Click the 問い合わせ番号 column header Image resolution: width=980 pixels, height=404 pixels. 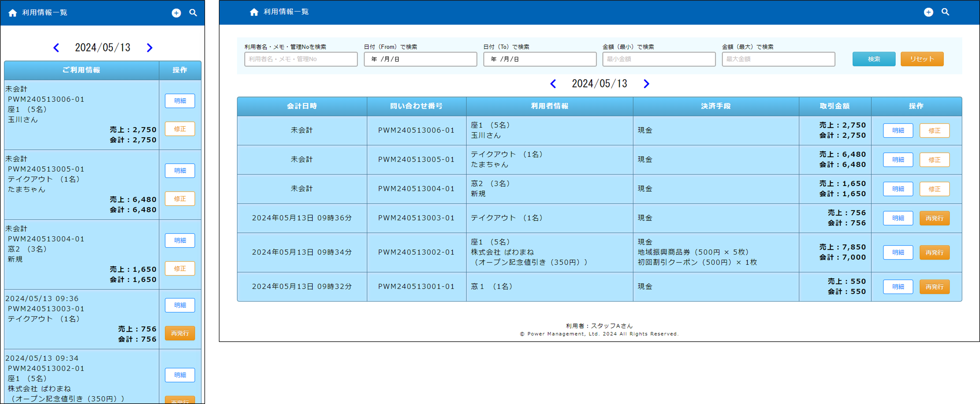416,106
